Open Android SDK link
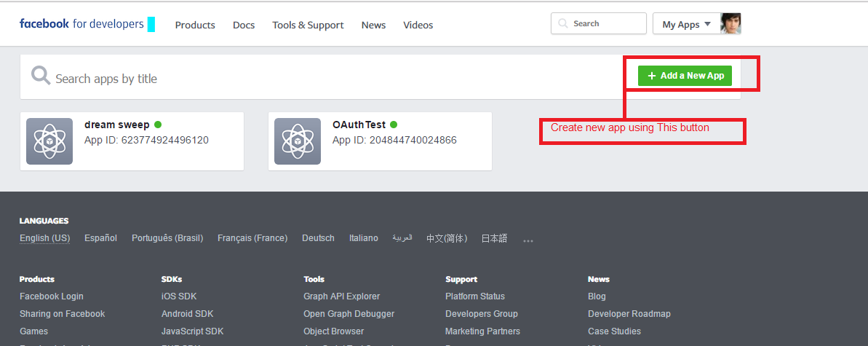The width and height of the screenshot is (868, 346). tap(187, 314)
